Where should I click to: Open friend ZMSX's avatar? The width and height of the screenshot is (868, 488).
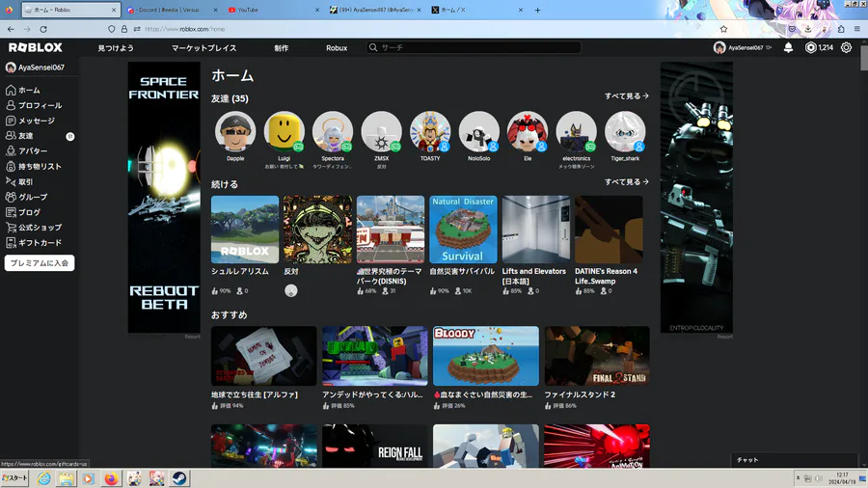381,132
